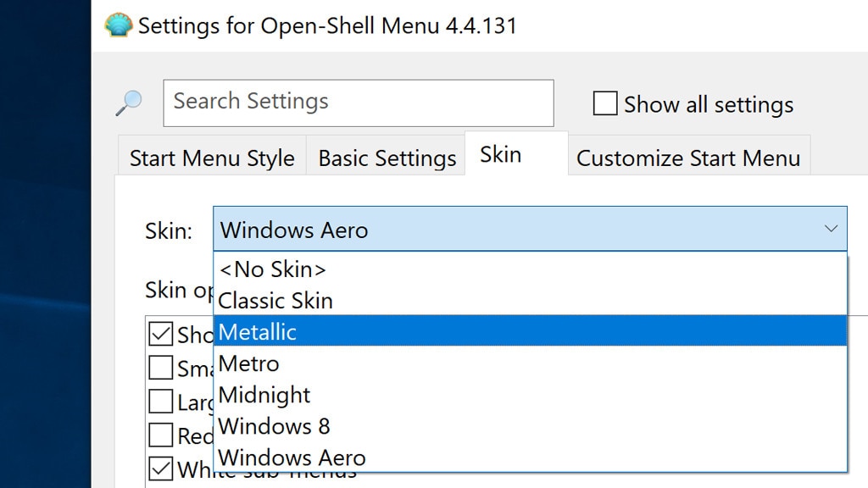This screenshot has width=868, height=488.
Task: Click inside the Search Settings field
Action: [356, 102]
